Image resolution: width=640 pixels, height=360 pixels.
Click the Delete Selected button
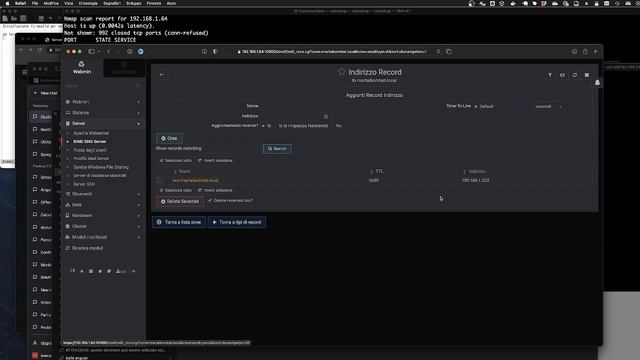pos(180,202)
